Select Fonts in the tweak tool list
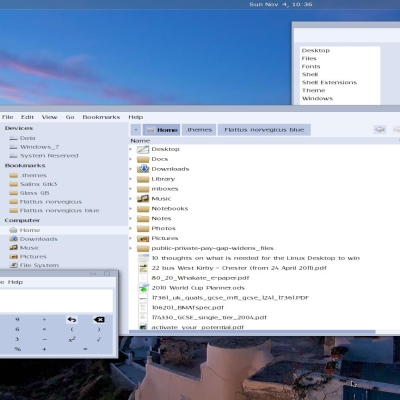400x400 pixels. point(311,66)
